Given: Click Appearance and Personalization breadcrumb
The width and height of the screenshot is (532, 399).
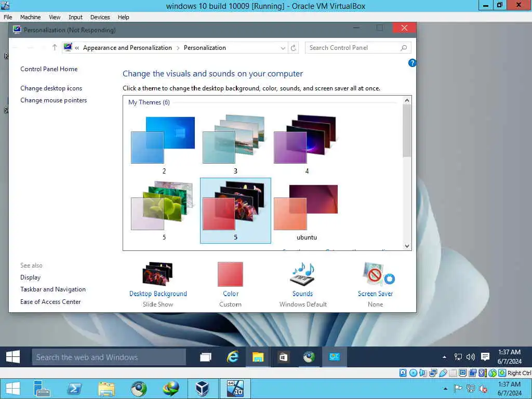Looking at the screenshot, I should point(127,48).
